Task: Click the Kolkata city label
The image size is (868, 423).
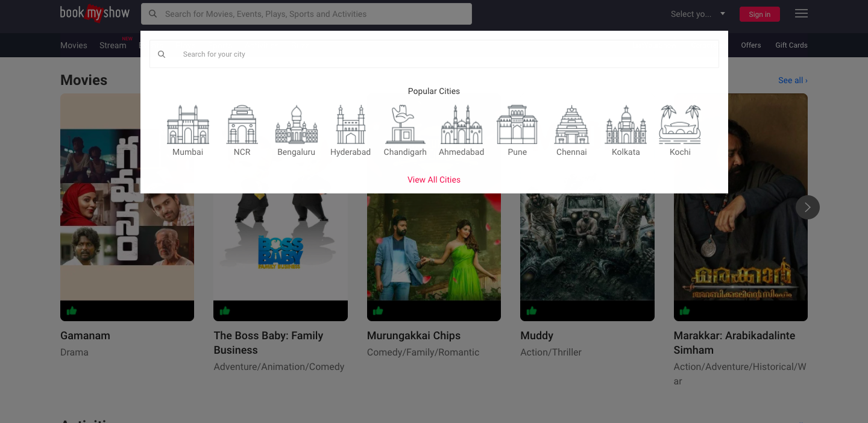Action: point(626,152)
